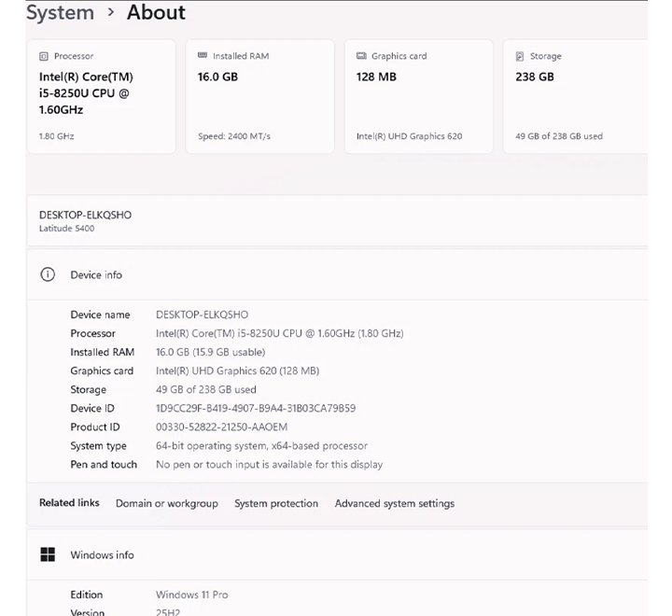Click the '16.0 GB' RAM card value
Viewport: 672px width, 616px height.
tap(217, 77)
